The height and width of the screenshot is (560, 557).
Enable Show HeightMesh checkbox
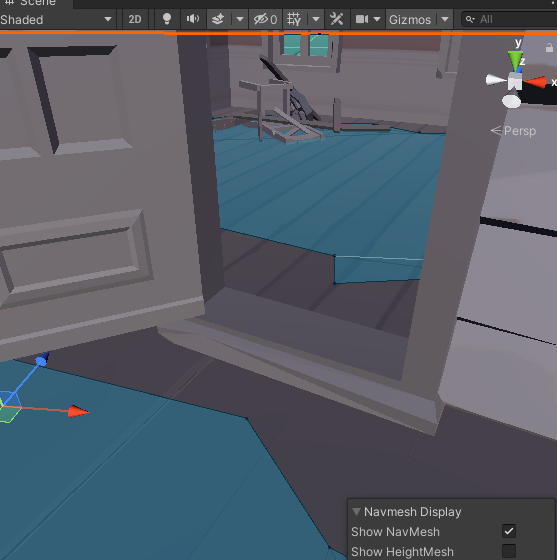point(509,551)
